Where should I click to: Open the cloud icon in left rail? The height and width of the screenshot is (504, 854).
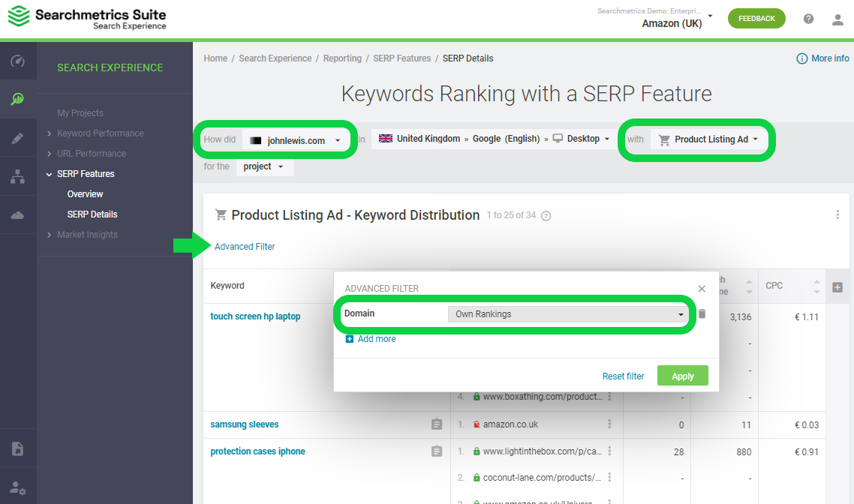click(x=18, y=215)
